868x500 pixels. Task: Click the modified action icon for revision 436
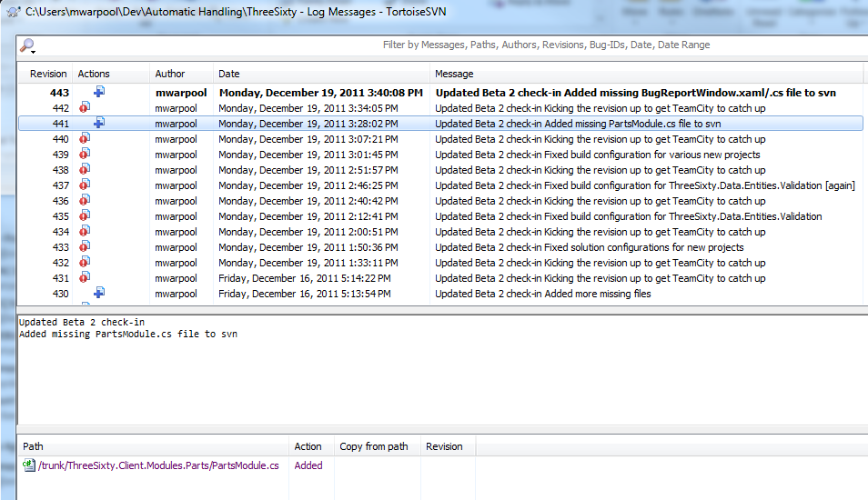coord(84,200)
